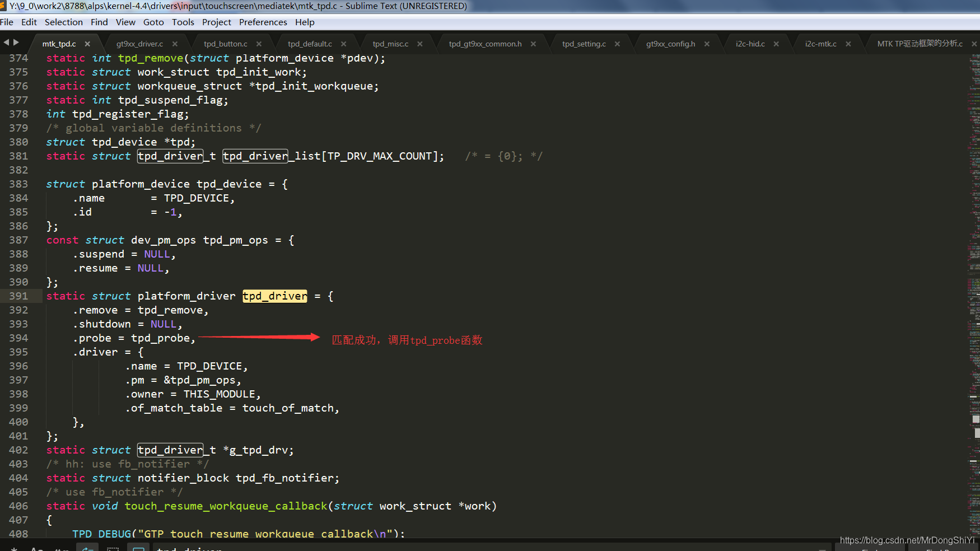Viewport: 980px width, 551px height.
Task: Click &tpd_pm_ops on line 397
Action: tap(200, 380)
